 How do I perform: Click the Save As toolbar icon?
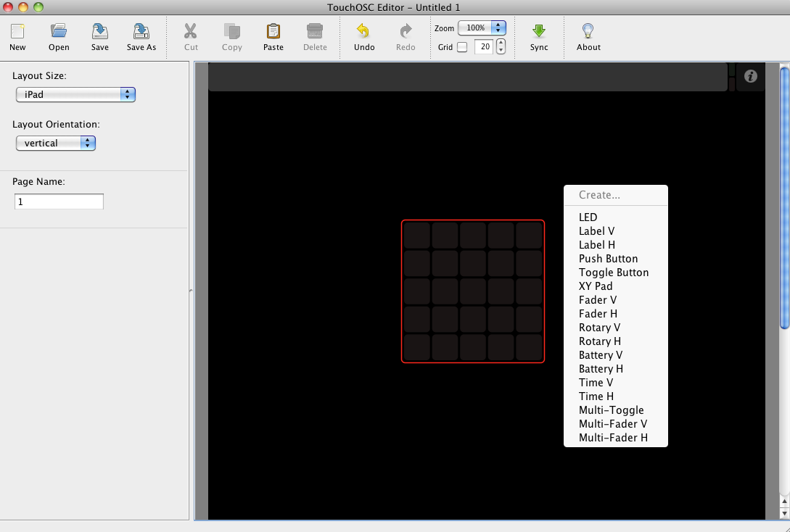(141, 31)
